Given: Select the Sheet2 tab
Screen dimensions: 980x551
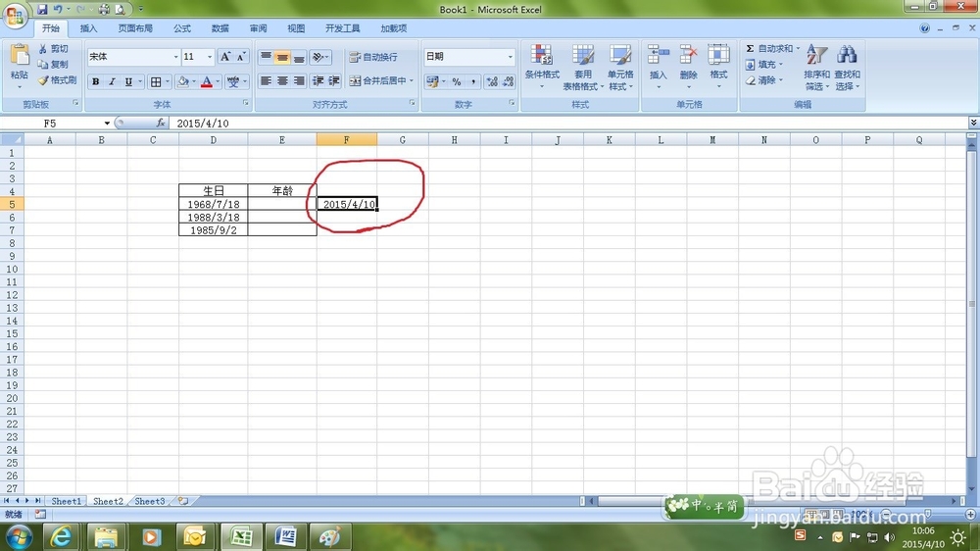Looking at the screenshot, I should (x=108, y=501).
